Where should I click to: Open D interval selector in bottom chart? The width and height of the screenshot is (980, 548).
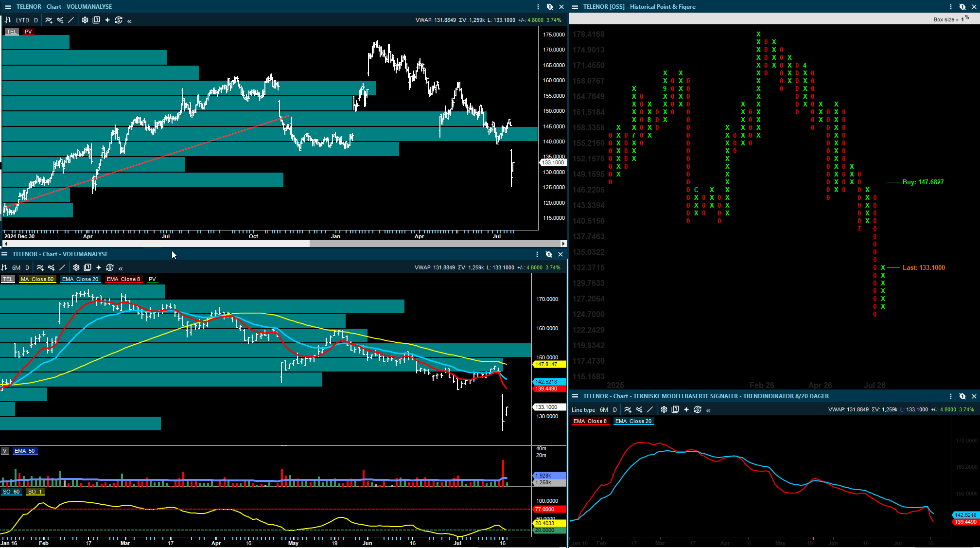coord(27,267)
